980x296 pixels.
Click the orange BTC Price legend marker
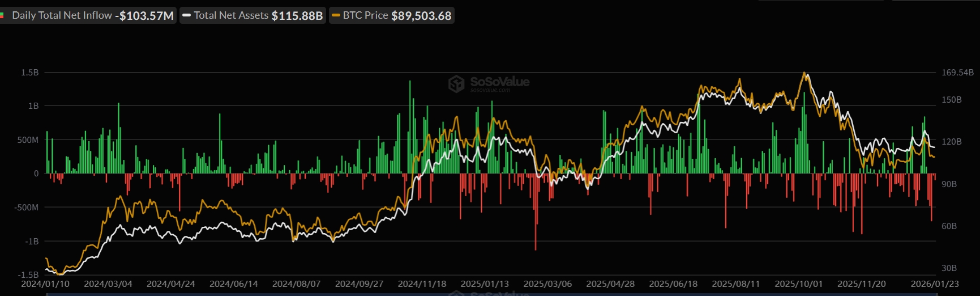coord(336,16)
